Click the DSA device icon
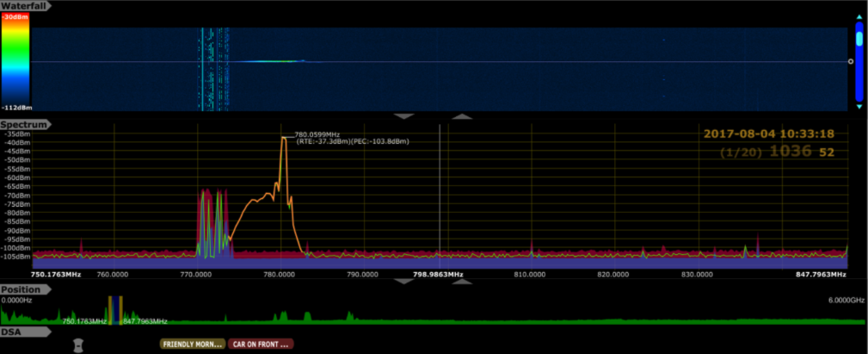Screen dimensions: 868x354 78,344
